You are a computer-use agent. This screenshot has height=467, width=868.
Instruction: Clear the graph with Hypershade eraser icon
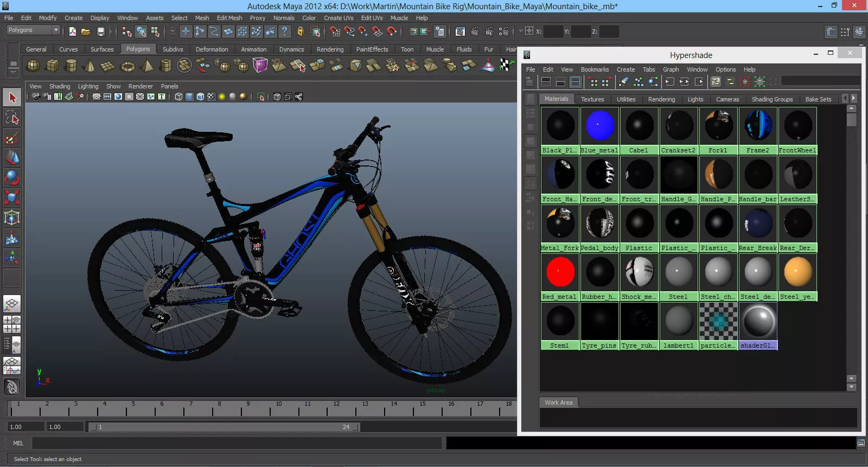pyautogui.click(x=624, y=82)
